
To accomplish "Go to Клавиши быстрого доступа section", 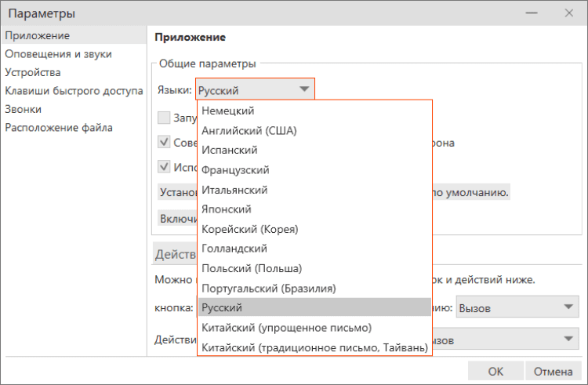I will tap(74, 91).
